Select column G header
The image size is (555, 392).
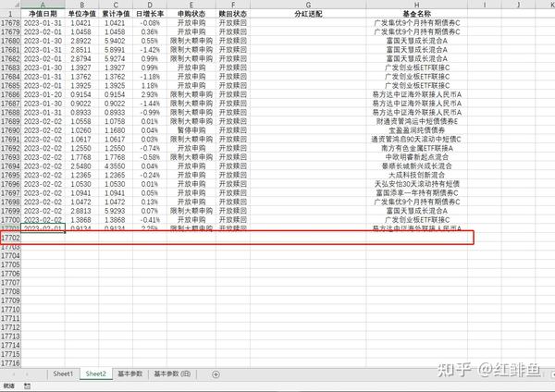point(308,5)
